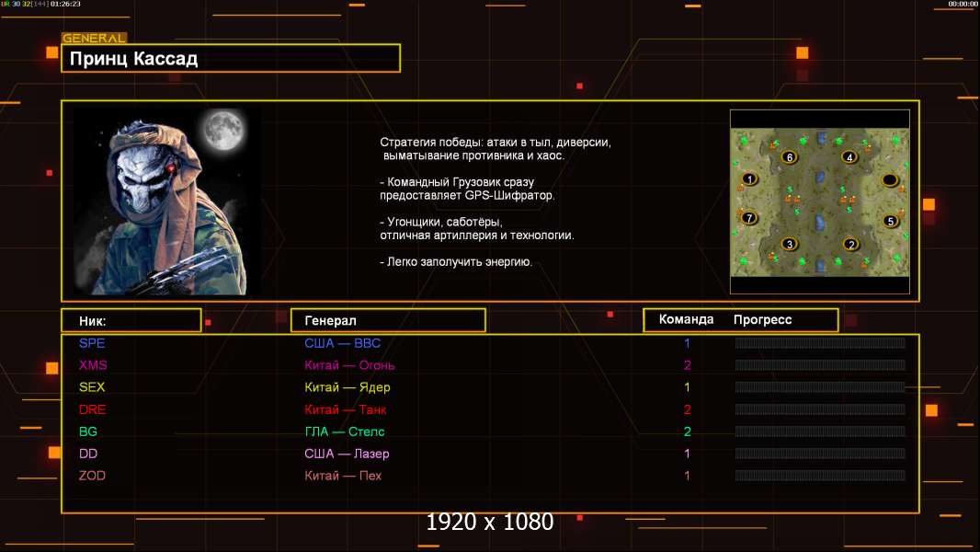
Task: Click the Прогресс column header
Action: [762, 320]
